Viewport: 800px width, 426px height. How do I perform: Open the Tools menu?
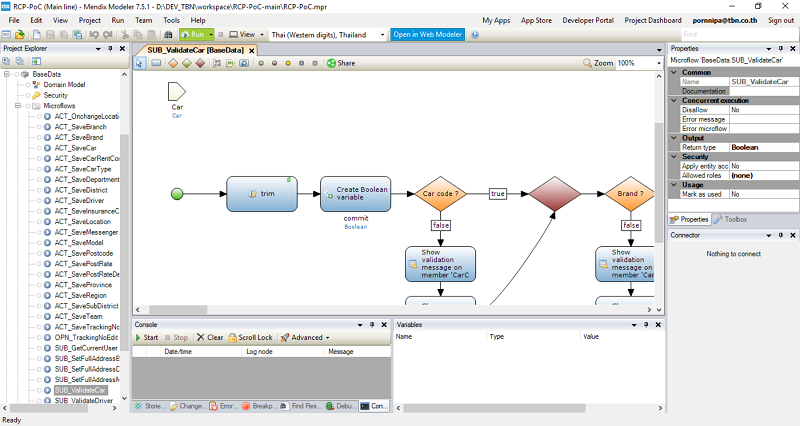[171, 20]
